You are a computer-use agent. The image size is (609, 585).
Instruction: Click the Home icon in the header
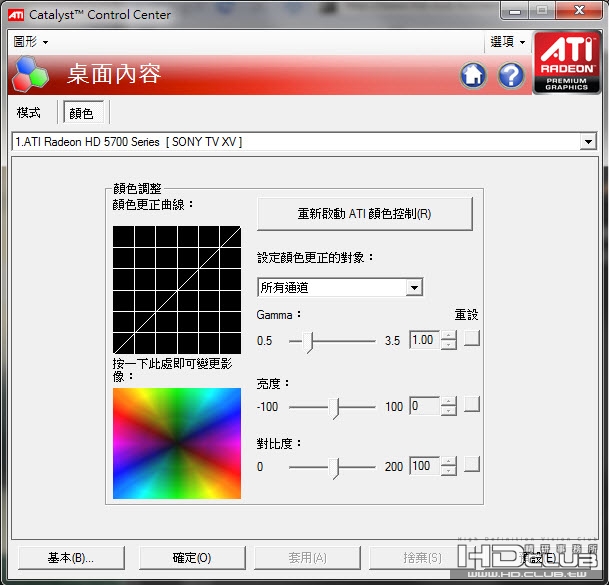pyautogui.click(x=473, y=75)
